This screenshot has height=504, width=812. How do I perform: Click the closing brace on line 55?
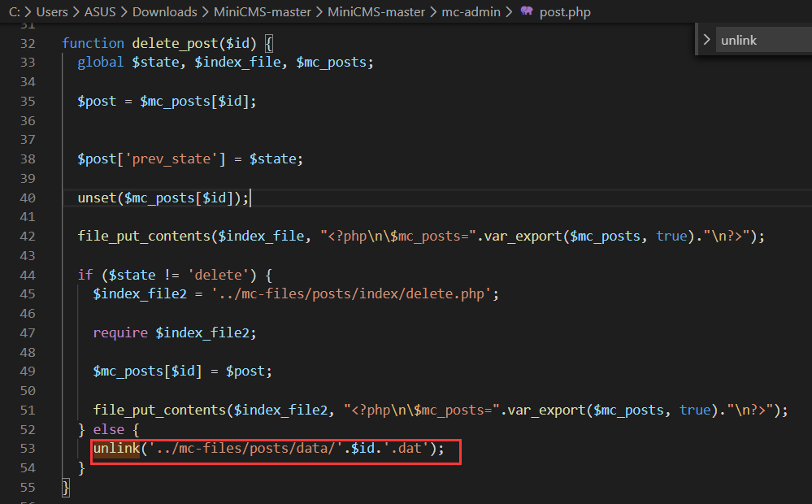(65, 488)
